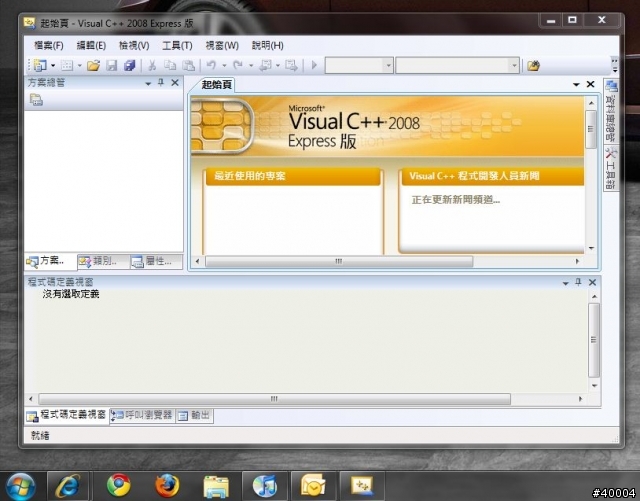Image resolution: width=640 pixels, height=501 pixels.
Task: Open the 視窗(W) menu
Action: [x=222, y=45]
